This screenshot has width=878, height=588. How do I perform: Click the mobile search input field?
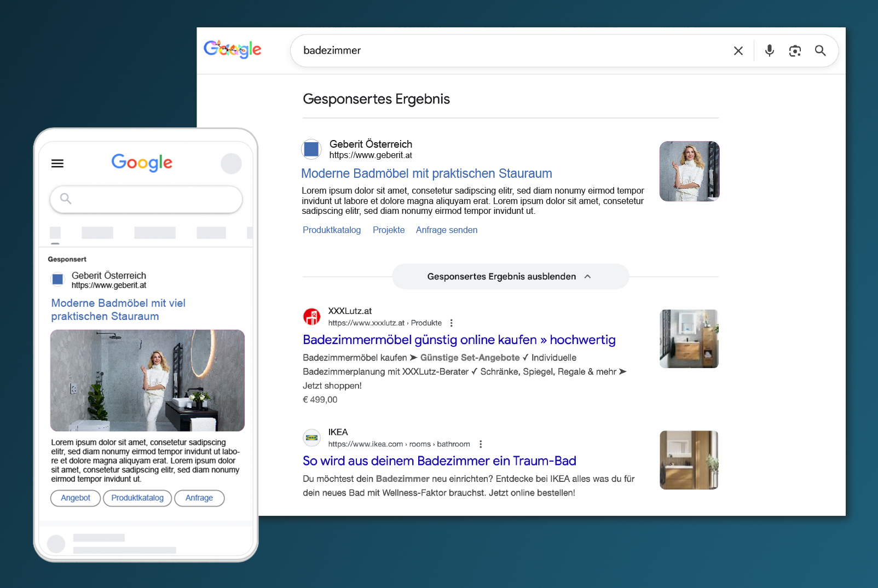tap(146, 199)
